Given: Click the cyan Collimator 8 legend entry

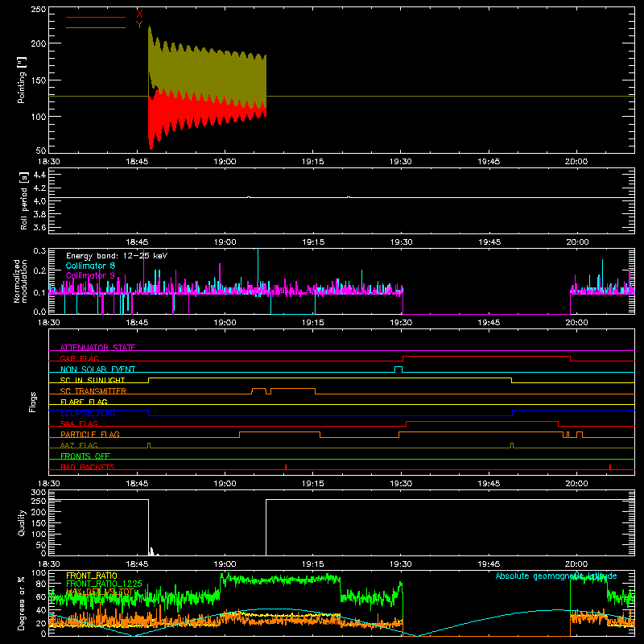Looking at the screenshot, I should (x=90, y=266).
